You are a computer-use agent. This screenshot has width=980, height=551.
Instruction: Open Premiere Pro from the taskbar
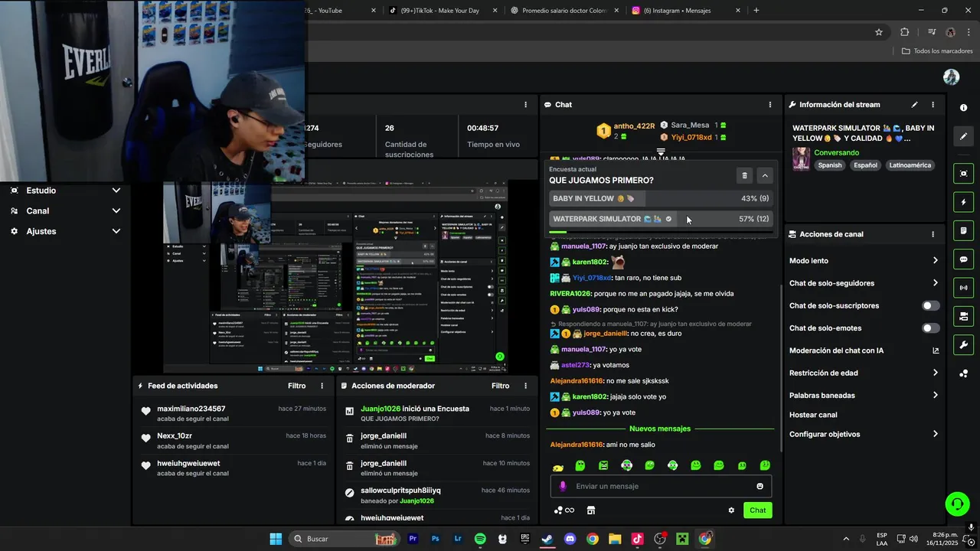click(413, 539)
